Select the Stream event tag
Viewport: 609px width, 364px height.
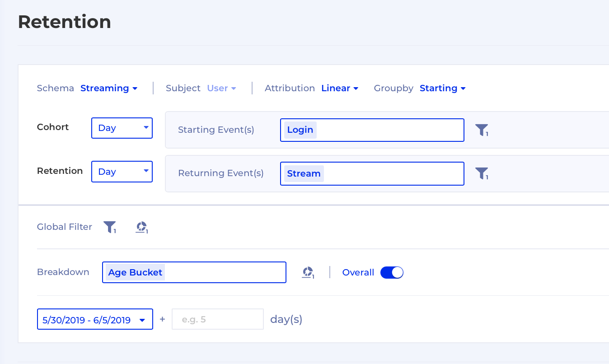tap(304, 173)
